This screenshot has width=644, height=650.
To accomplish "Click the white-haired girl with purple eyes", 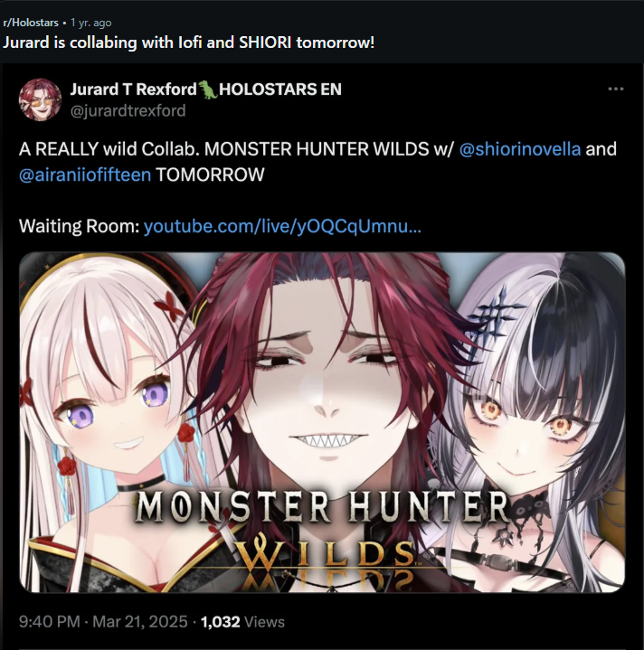I will [x=109, y=410].
